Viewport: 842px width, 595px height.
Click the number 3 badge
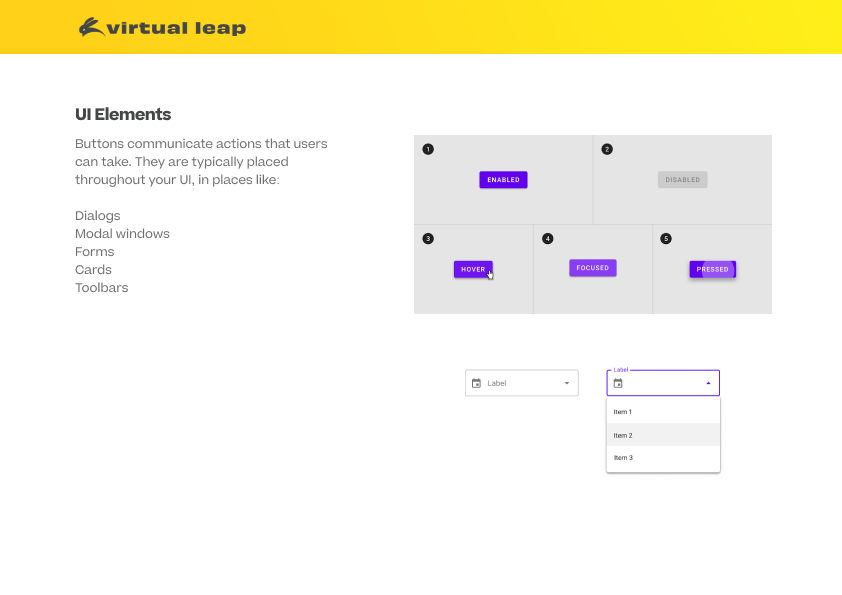click(428, 239)
